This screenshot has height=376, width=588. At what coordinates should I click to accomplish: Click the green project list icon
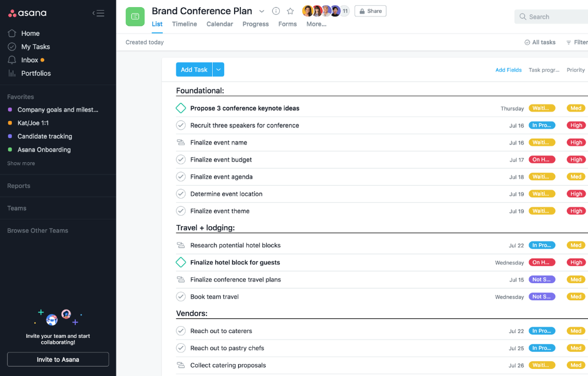click(x=135, y=16)
